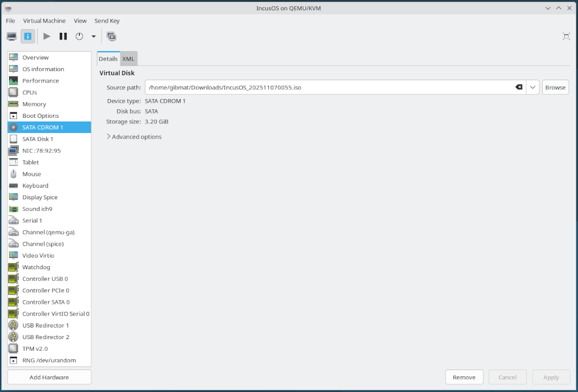
Task: Toggle fullscreen console view
Action: tap(567, 36)
